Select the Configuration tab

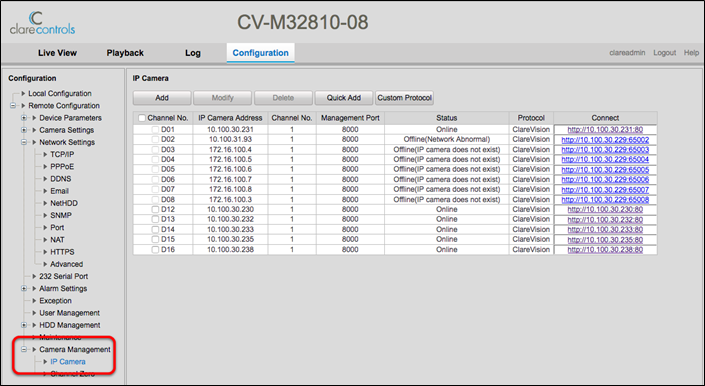click(260, 53)
